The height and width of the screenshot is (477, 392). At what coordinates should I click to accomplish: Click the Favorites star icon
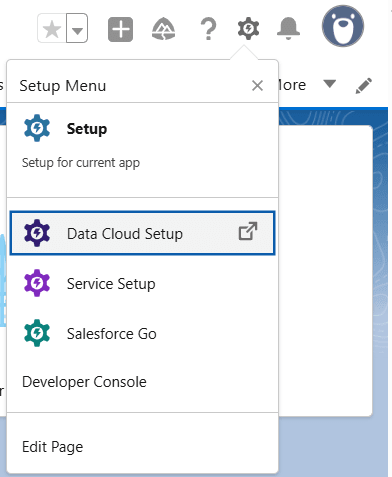[x=52, y=29]
